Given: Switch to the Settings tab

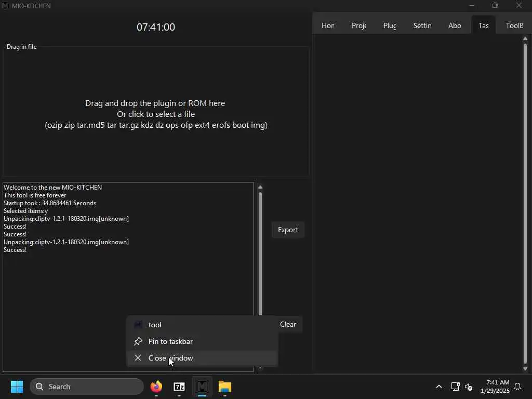Looking at the screenshot, I should 422,25.
